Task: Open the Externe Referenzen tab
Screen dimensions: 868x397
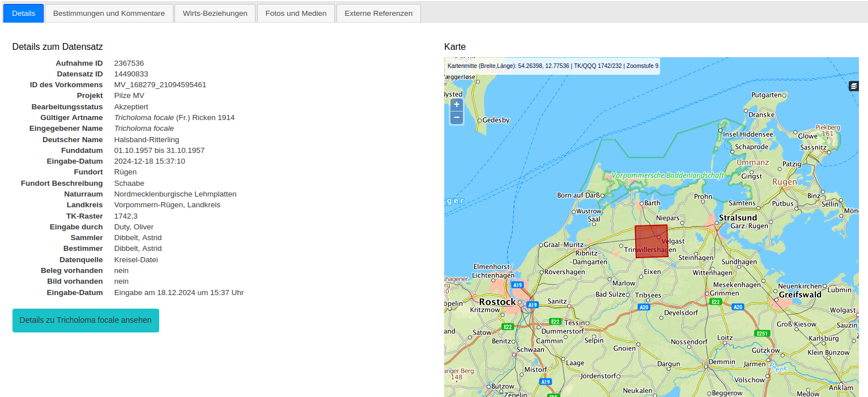Action: coord(378,13)
